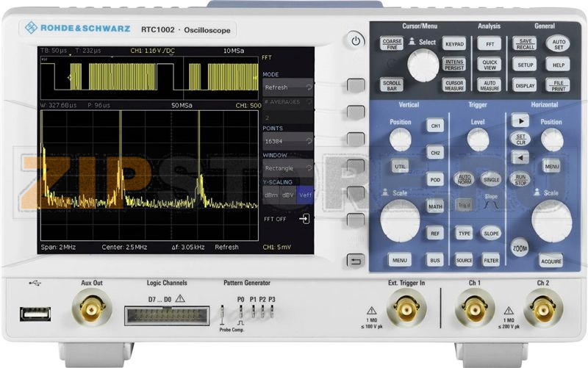Select channel CH1 button
Screen dimensions: 588x368
[435, 126]
